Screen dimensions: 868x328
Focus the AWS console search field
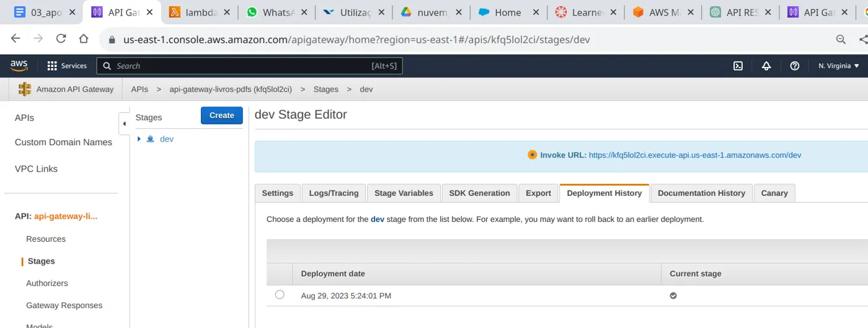point(249,66)
